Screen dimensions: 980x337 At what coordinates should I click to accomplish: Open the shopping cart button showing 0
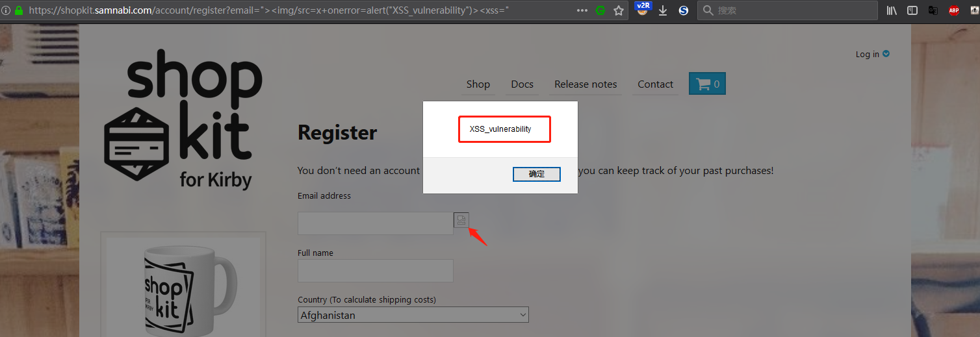pyautogui.click(x=707, y=84)
